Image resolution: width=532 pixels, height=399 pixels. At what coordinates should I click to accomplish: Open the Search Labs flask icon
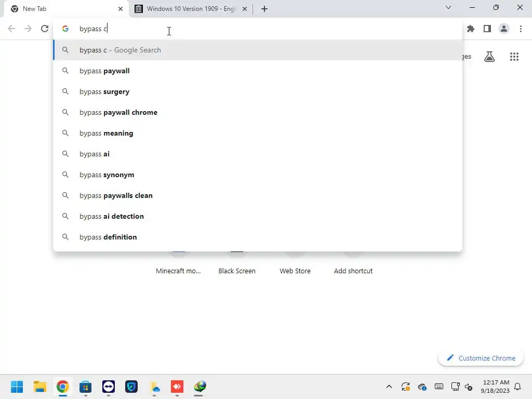(489, 56)
